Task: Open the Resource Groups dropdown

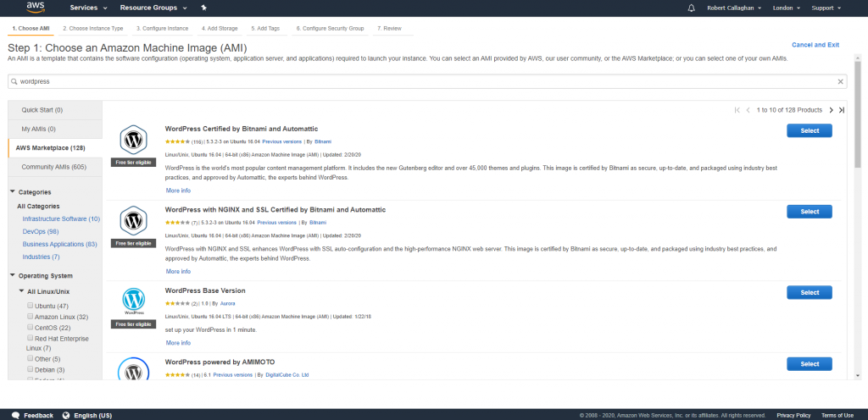Action: click(153, 8)
